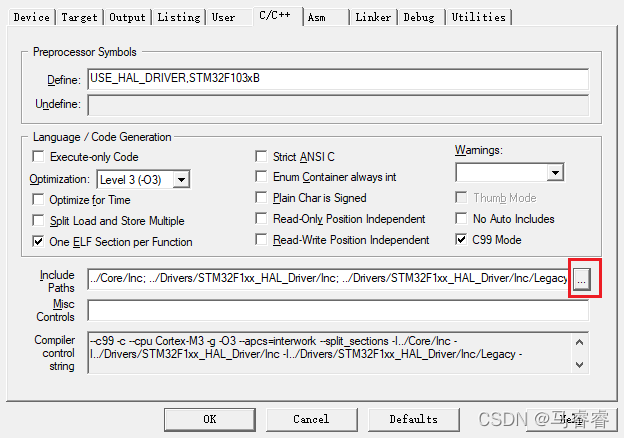Click the Define input field

coord(338,79)
